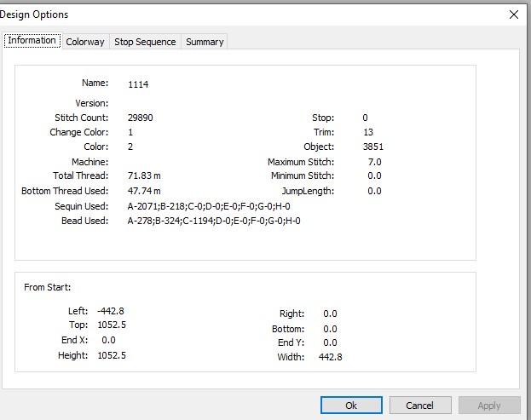Click the Version label

point(91,103)
